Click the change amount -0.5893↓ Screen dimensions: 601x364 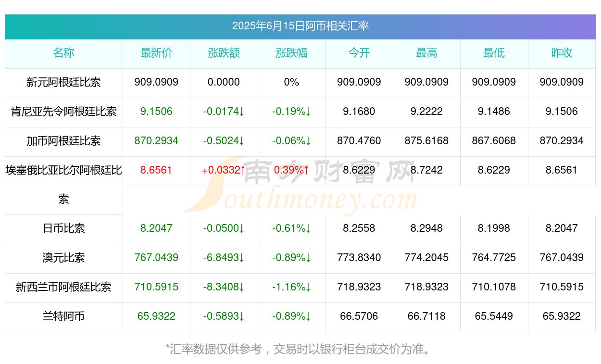coord(224,316)
